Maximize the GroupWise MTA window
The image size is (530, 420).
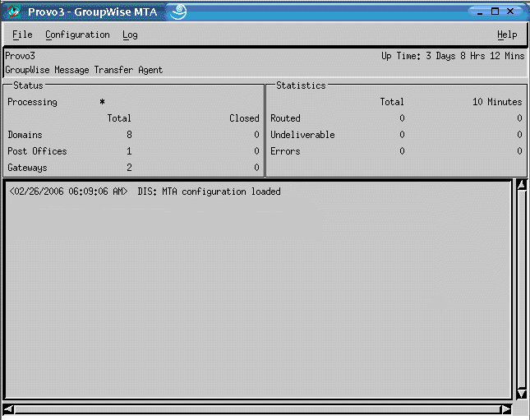495,12
